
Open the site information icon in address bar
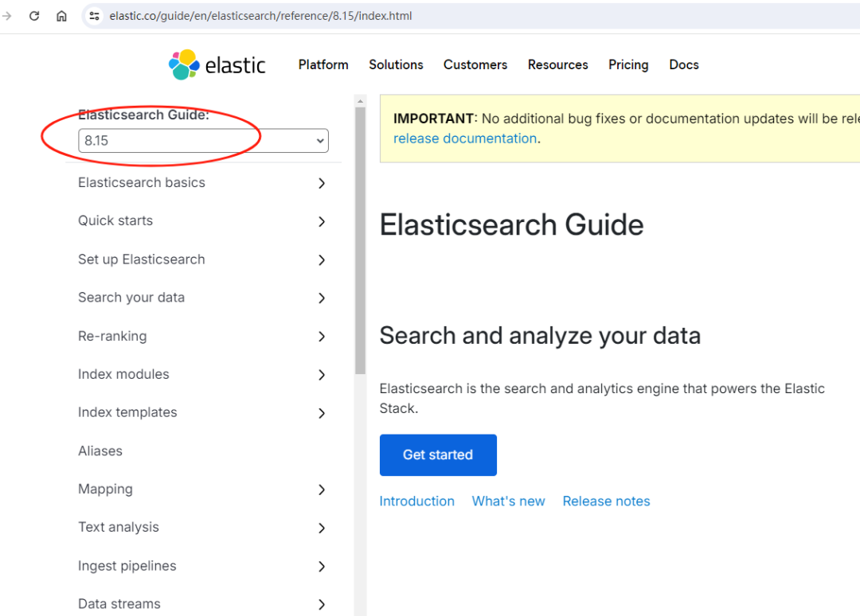95,16
